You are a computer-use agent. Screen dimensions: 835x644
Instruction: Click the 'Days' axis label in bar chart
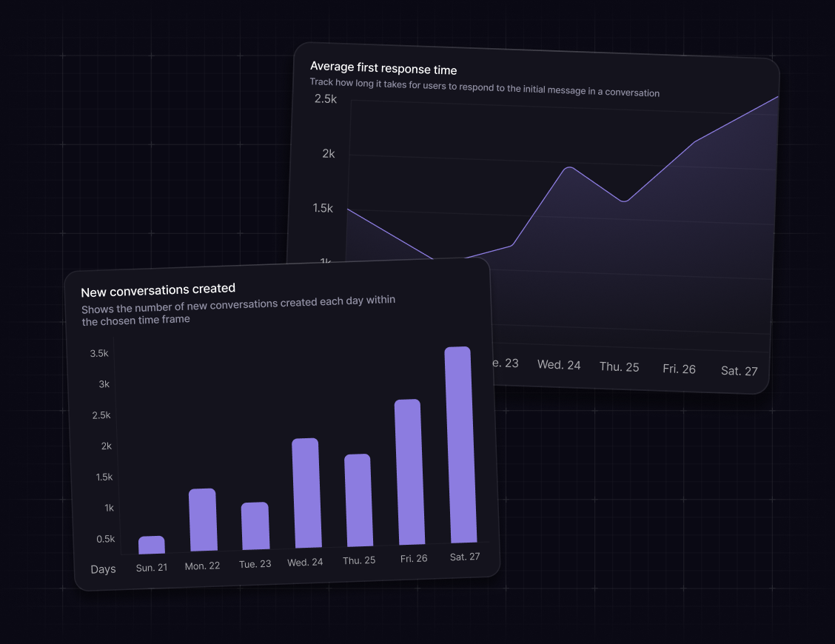click(104, 569)
